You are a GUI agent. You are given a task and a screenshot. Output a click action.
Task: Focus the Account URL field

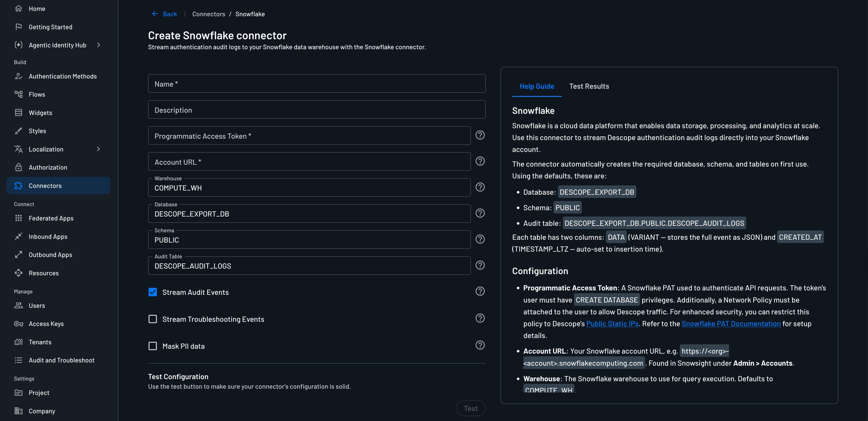coord(309,161)
